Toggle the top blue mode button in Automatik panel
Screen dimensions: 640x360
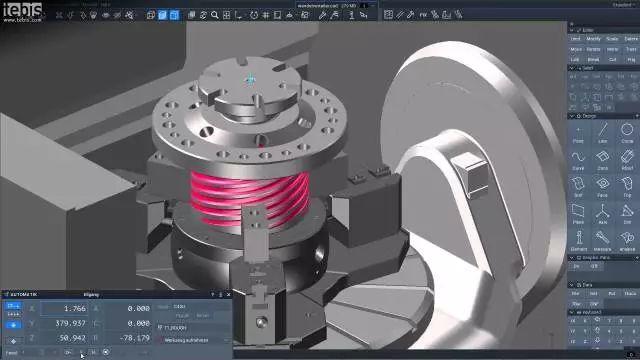click(13, 306)
